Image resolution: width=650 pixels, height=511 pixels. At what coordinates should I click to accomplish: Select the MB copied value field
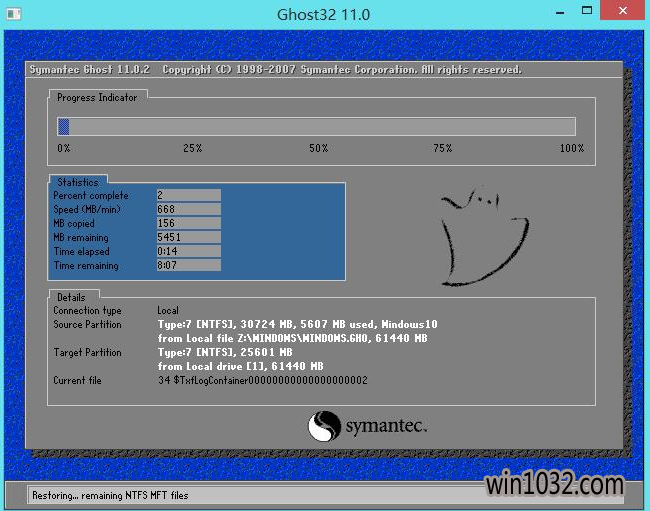point(188,224)
